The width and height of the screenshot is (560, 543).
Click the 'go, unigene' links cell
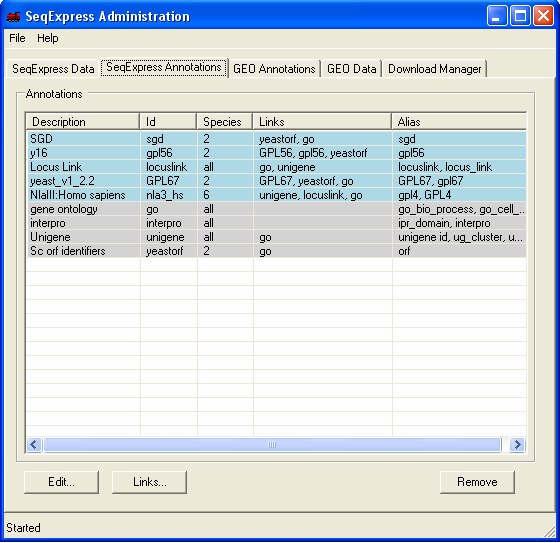pos(323,167)
